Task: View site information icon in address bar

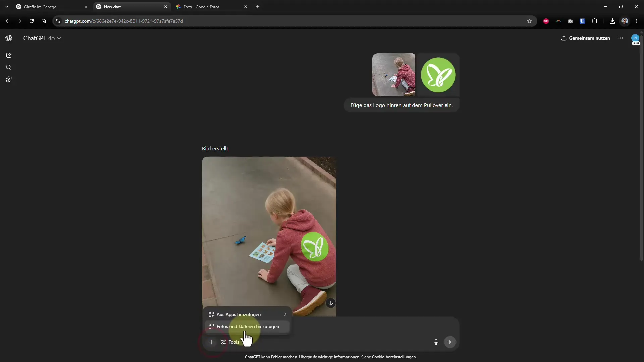Action: coord(58,21)
